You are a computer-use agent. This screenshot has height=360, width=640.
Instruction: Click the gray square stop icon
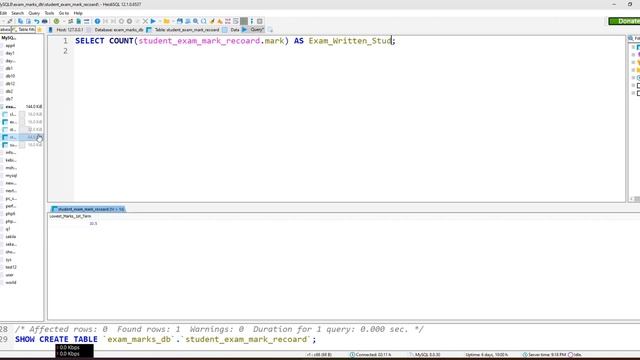[x=244, y=21]
